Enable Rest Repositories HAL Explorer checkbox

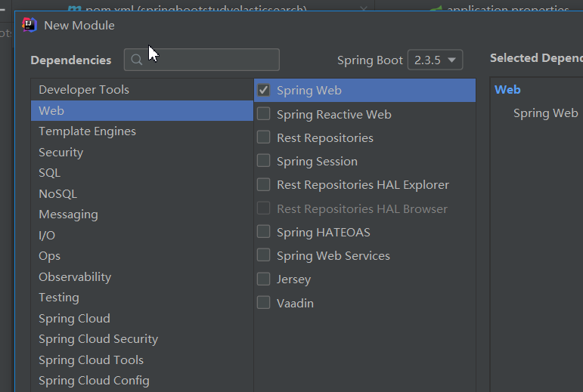pyautogui.click(x=264, y=184)
